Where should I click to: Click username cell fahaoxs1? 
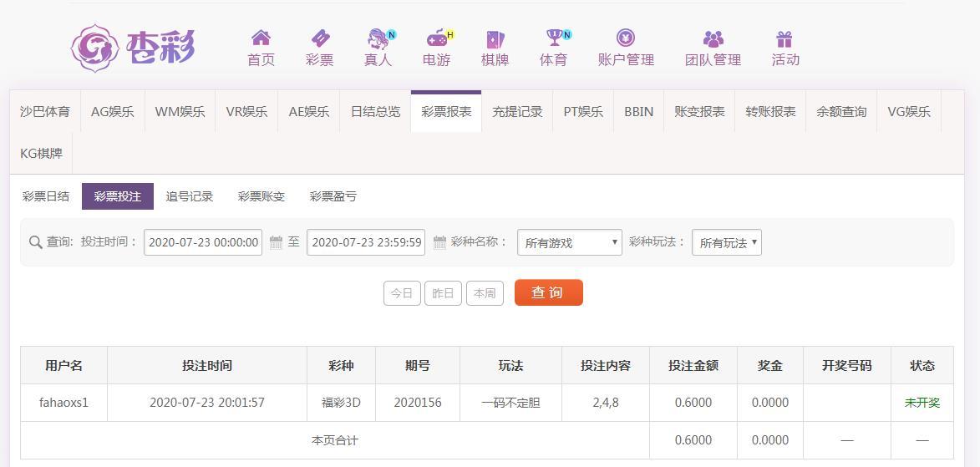tap(63, 403)
